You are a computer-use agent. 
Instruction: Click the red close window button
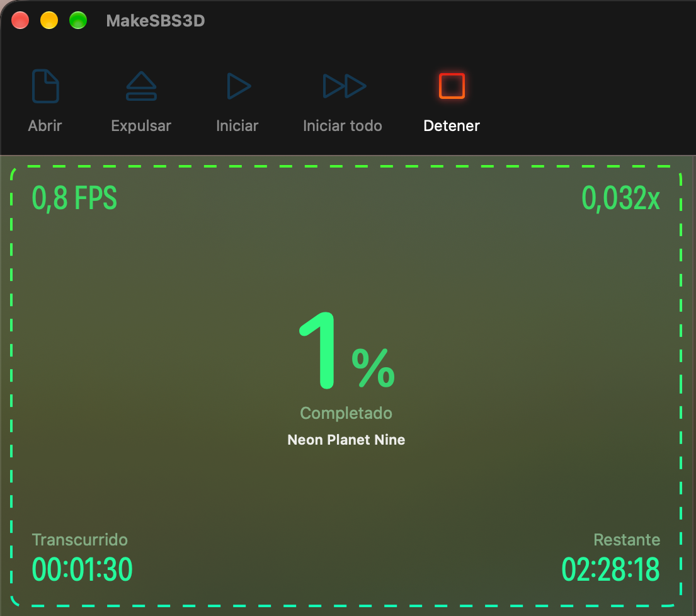20,20
